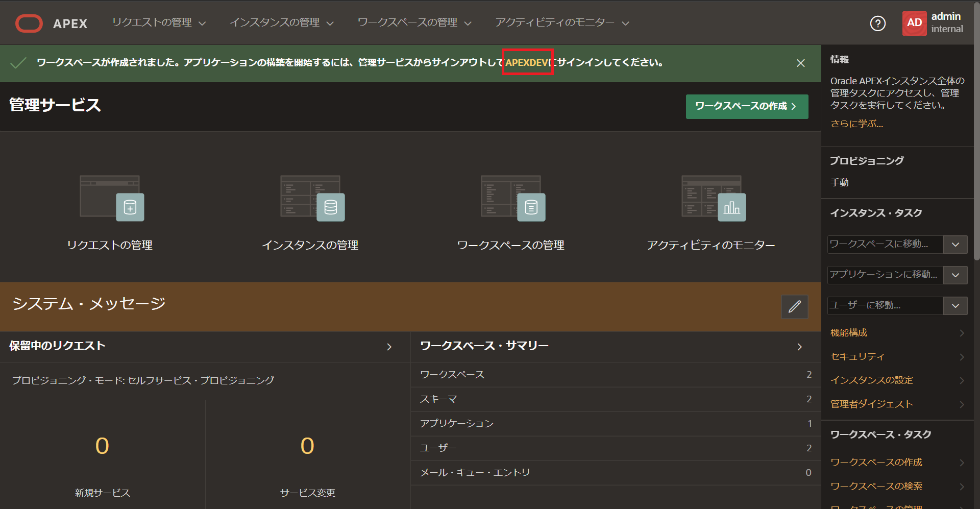This screenshot has width=980, height=509.
Task: Open リクエストの管理 menu in top bar
Action: pos(159,23)
